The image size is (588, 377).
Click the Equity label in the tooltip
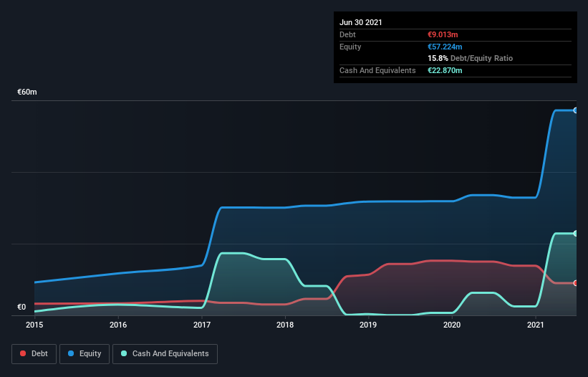(350, 47)
